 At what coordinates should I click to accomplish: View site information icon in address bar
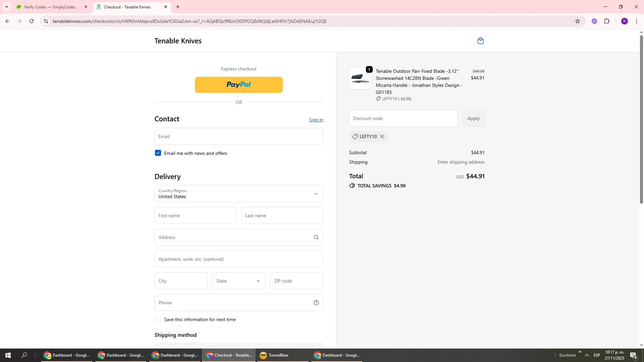click(46, 21)
